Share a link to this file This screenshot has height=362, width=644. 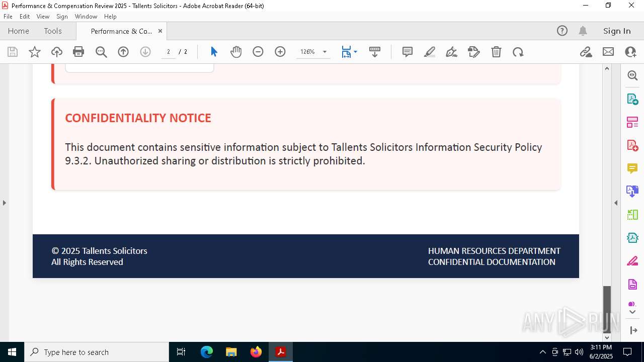pos(586,52)
